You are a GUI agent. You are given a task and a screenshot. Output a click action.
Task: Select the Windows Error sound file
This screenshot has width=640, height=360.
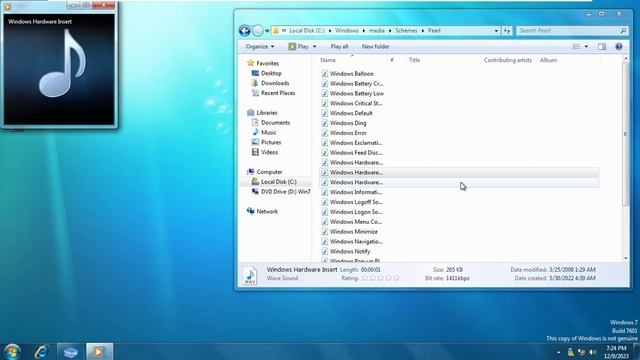coord(348,133)
